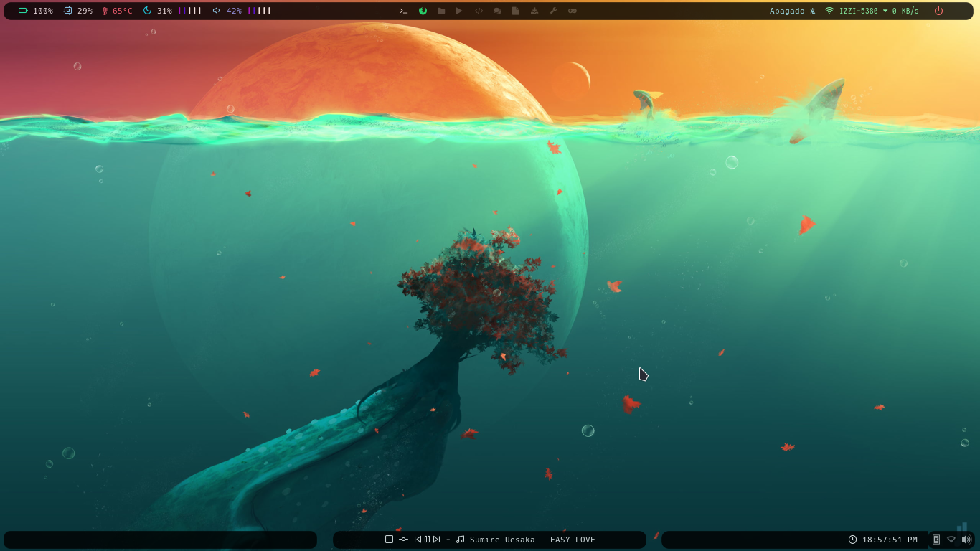Click the CPU chip icon

(x=68, y=11)
